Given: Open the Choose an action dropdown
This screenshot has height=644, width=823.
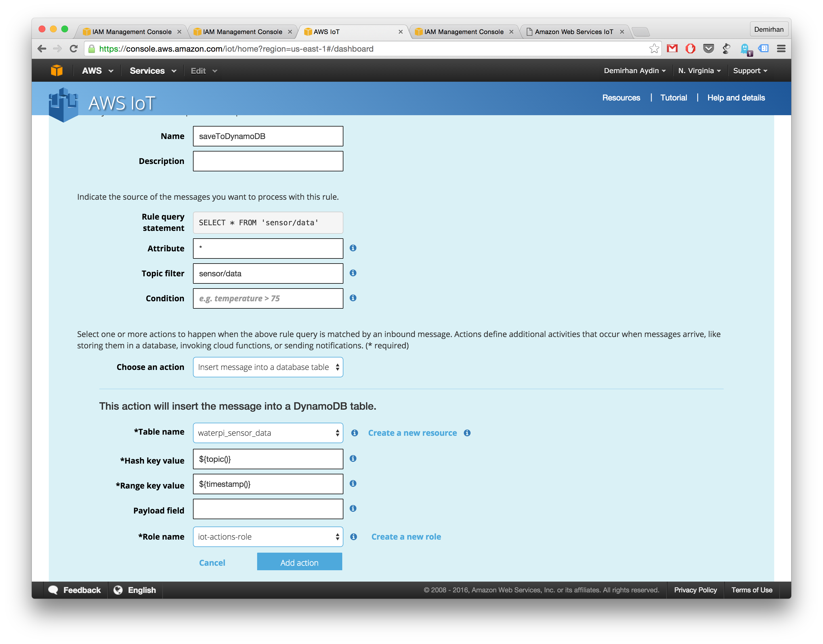Looking at the screenshot, I should point(268,367).
